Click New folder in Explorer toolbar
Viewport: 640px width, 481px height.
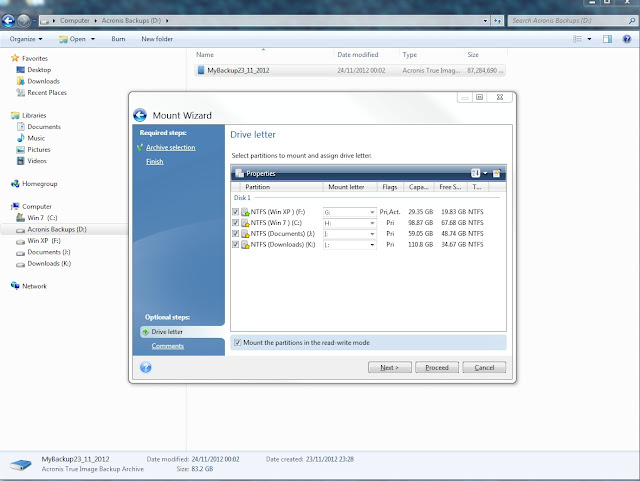[157, 39]
